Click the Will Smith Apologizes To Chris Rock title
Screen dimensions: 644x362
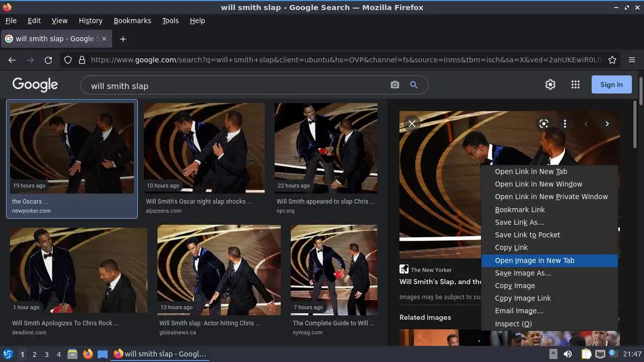65,323
